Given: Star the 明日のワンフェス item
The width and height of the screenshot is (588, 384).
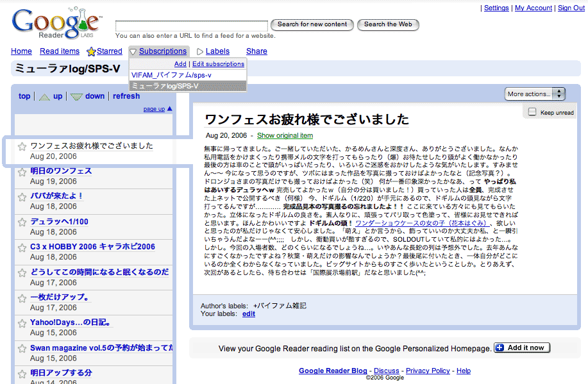Looking at the screenshot, I should (x=22, y=172).
